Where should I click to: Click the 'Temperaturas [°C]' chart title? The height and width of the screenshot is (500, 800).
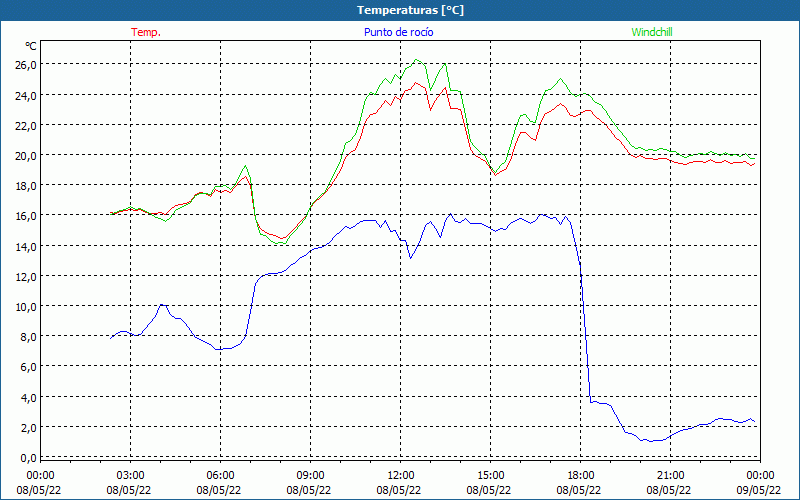pyautogui.click(x=410, y=10)
